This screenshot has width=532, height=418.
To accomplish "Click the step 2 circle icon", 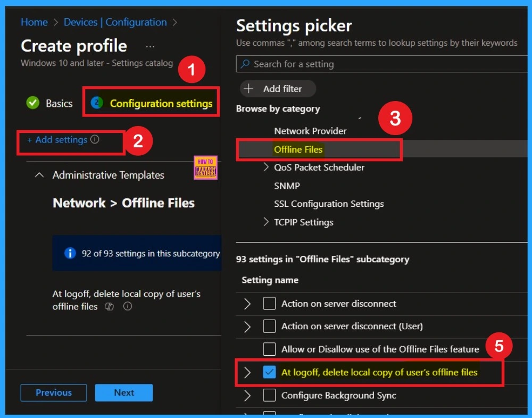I will pos(97,103).
